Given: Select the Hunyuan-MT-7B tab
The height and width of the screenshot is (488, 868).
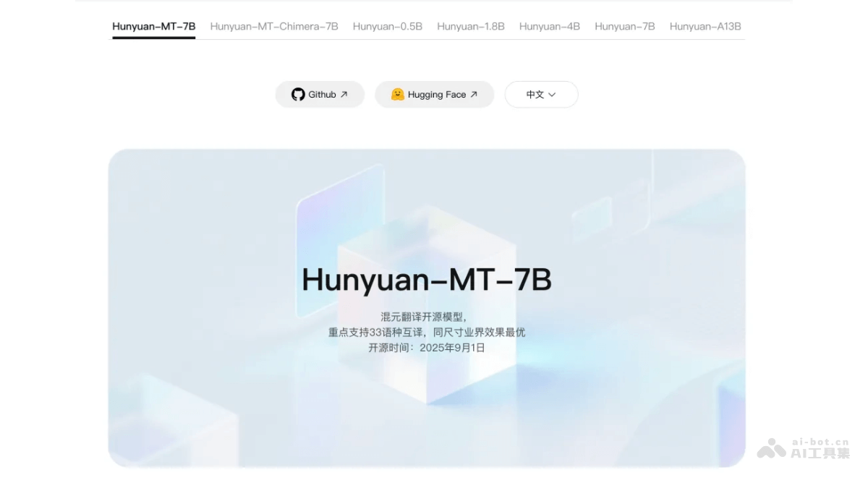Looking at the screenshot, I should click(x=153, y=27).
